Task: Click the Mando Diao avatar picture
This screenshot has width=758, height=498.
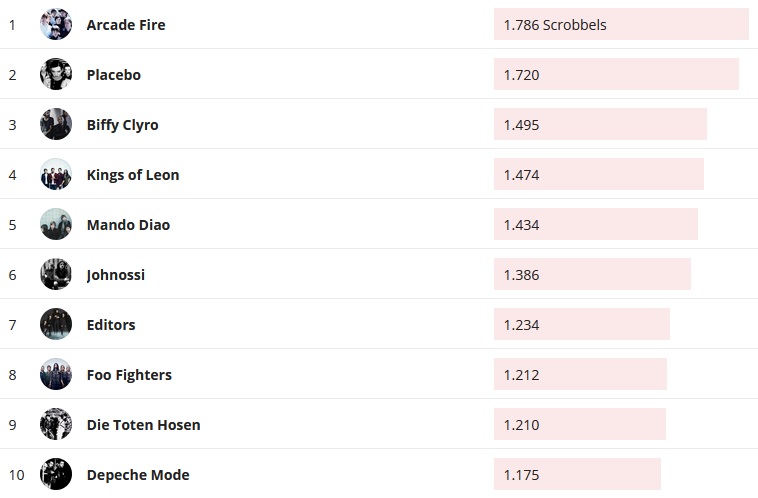Action: click(56, 224)
